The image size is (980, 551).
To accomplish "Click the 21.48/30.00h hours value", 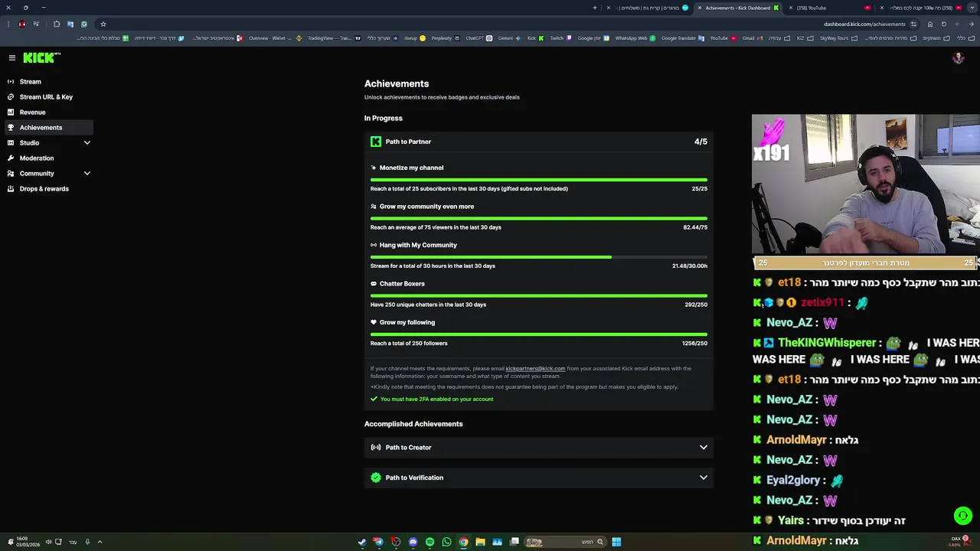I will tap(690, 266).
